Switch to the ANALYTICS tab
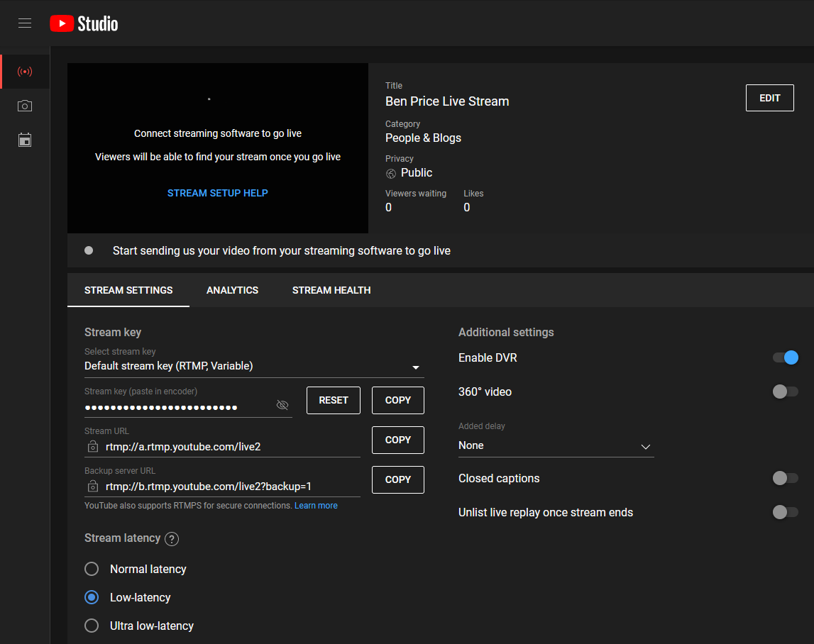 click(232, 290)
